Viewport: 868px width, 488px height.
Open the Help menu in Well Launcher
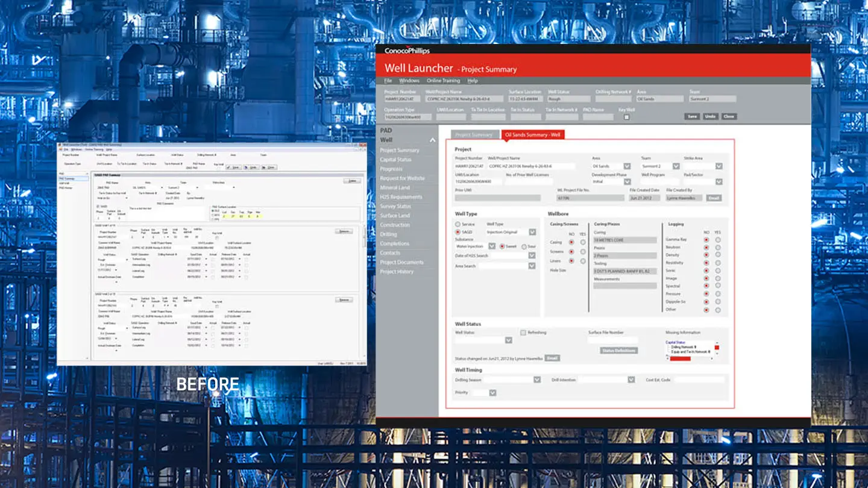(473, 81)
